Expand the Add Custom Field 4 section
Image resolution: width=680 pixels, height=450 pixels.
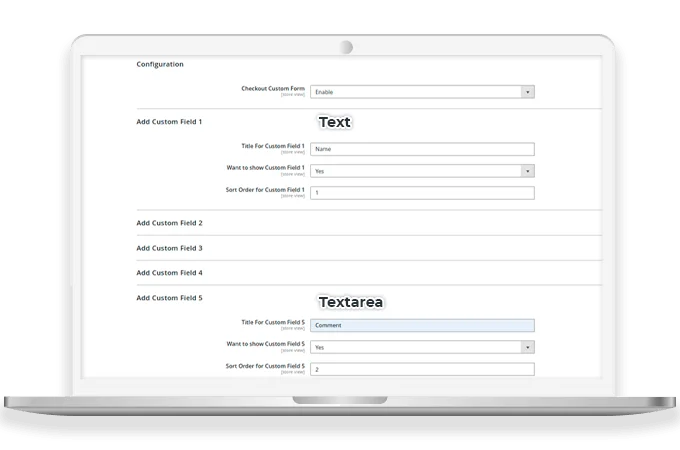(169, 273)
